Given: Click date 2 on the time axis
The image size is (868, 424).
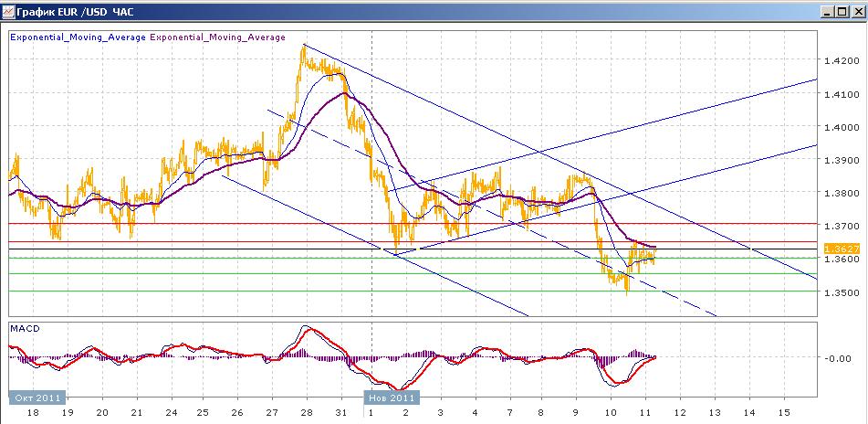Looking at the screenshot, I should point(406,413).
